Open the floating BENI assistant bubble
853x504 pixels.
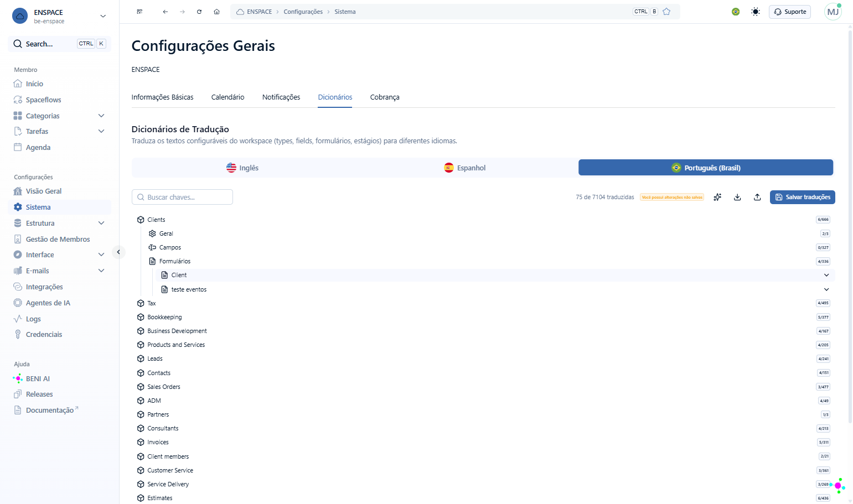(x=838, y=486)
